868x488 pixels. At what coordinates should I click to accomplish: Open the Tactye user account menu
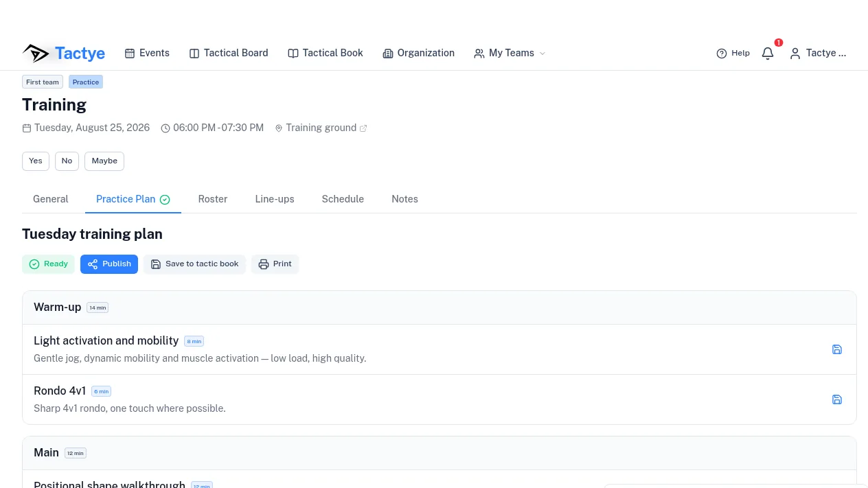point(818,53)
